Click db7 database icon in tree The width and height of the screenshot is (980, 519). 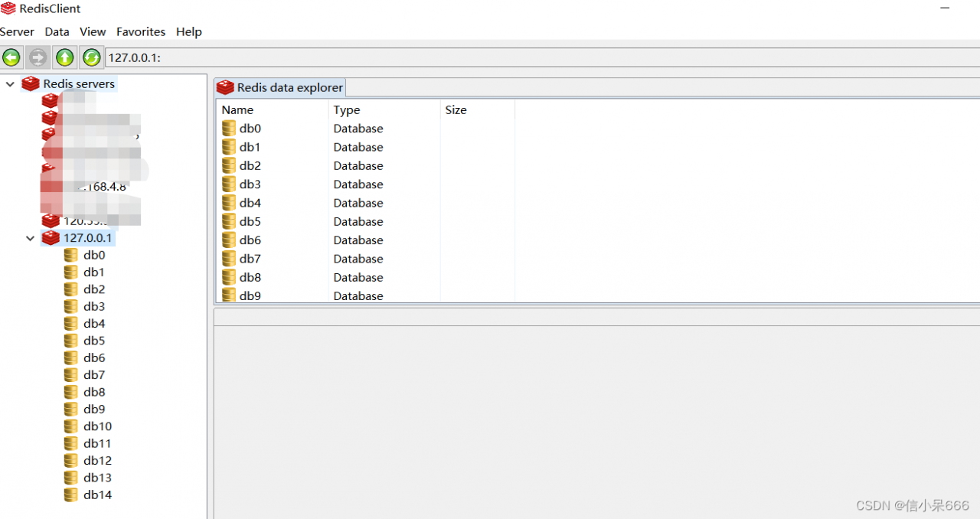click(x=71, y=375)
